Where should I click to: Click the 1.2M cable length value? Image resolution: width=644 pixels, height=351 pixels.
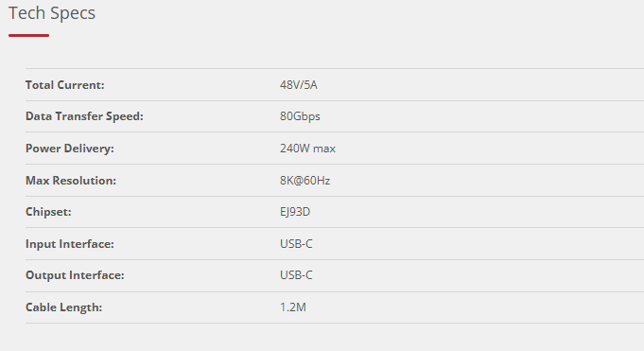click(x=293, y=307)
